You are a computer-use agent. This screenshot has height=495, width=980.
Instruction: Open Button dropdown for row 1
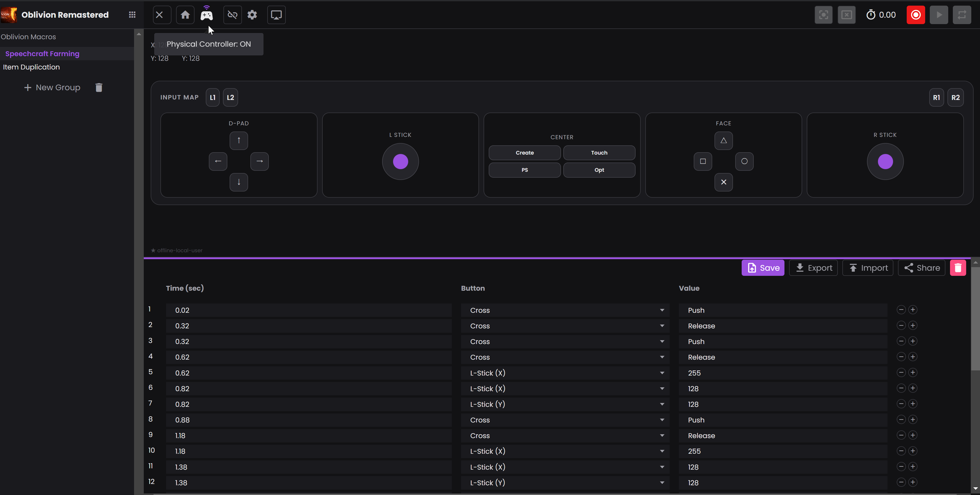(x=565, y=310)
